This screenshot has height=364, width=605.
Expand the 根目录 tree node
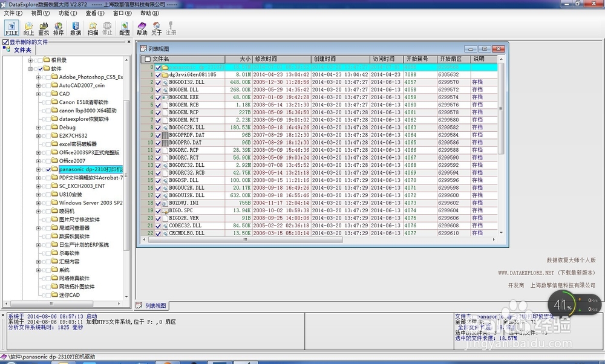[30, 60]
